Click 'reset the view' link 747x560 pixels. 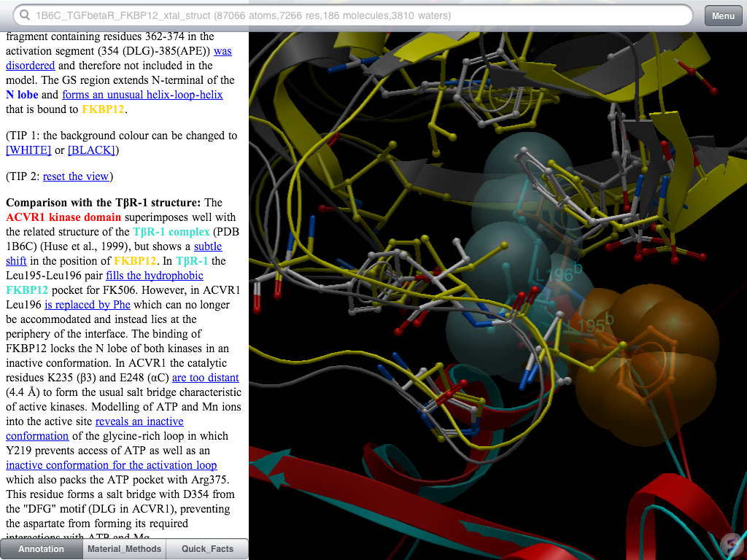[x=76, y=176]
